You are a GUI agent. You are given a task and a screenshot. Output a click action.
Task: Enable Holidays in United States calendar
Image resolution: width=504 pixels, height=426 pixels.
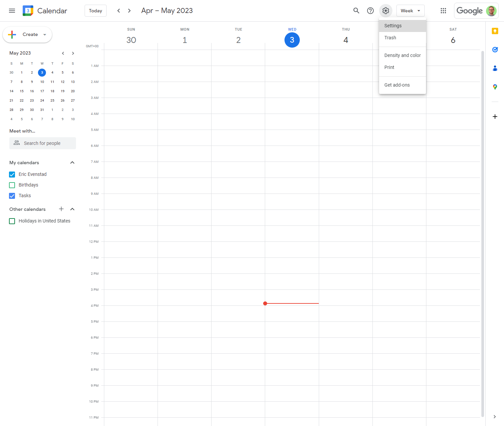click(x=12, y=221)
